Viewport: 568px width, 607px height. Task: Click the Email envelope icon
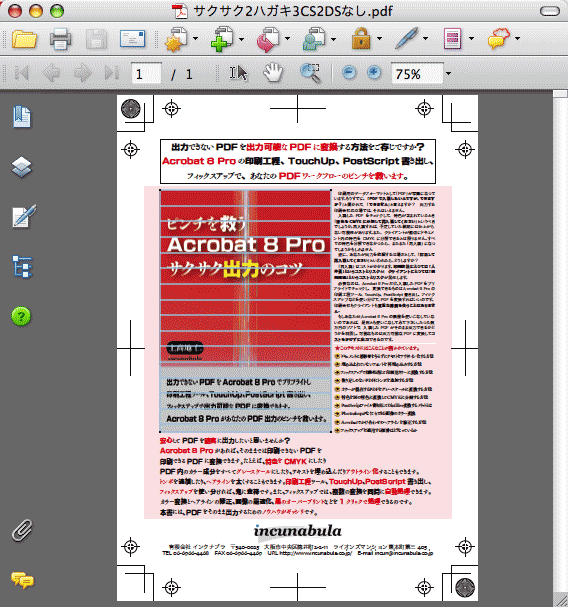tap(132, 39)
